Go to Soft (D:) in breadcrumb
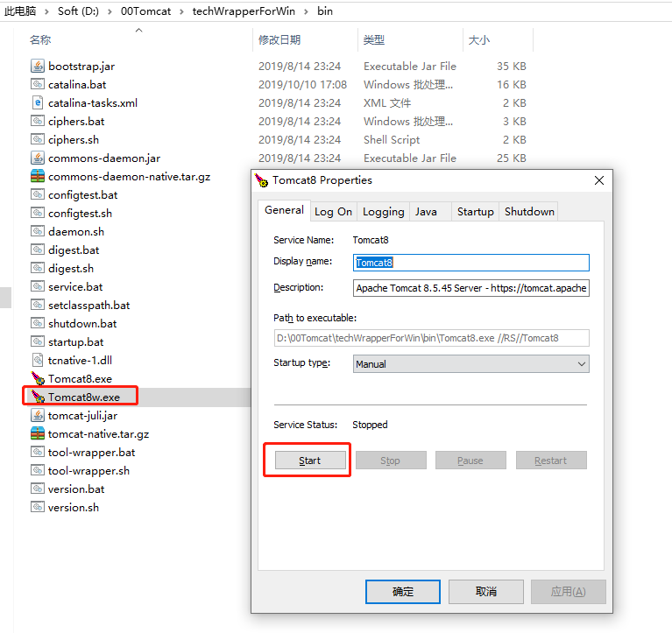Viewport: 672px width, 633px height. 79,11
